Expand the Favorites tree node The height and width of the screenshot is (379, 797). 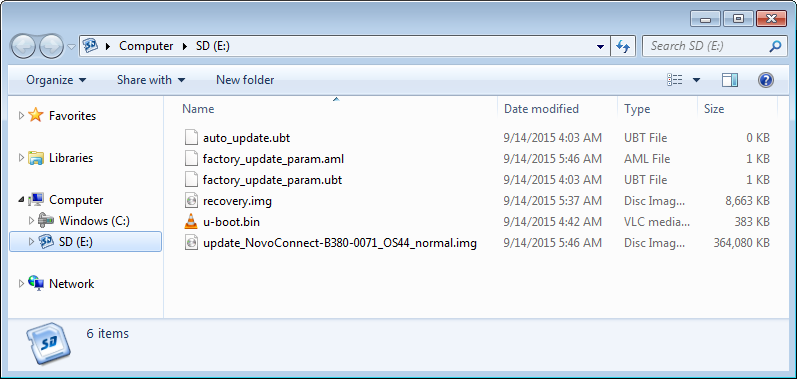pyautogui.click(x=21, y=116)
